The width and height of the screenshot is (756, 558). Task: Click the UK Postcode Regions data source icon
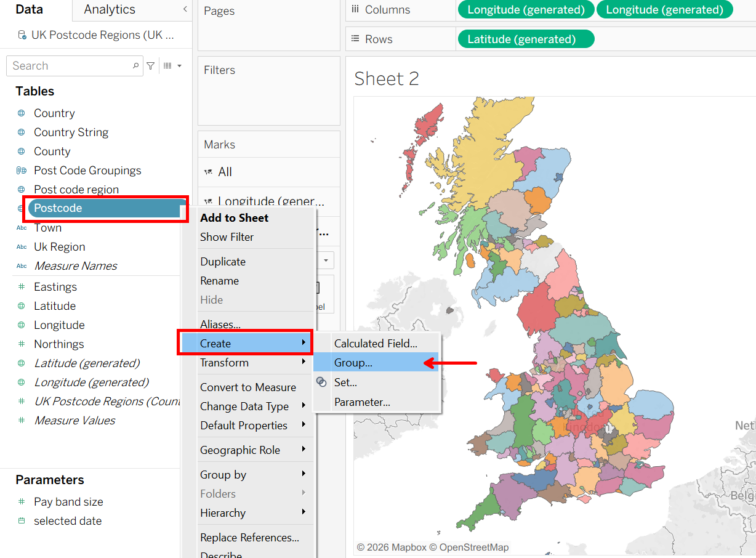click(22, 35)
